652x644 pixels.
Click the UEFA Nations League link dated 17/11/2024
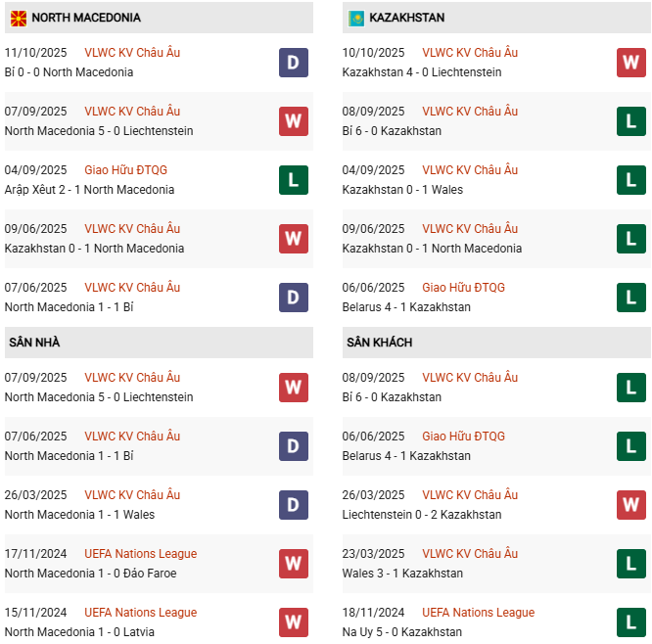point(140,554)
